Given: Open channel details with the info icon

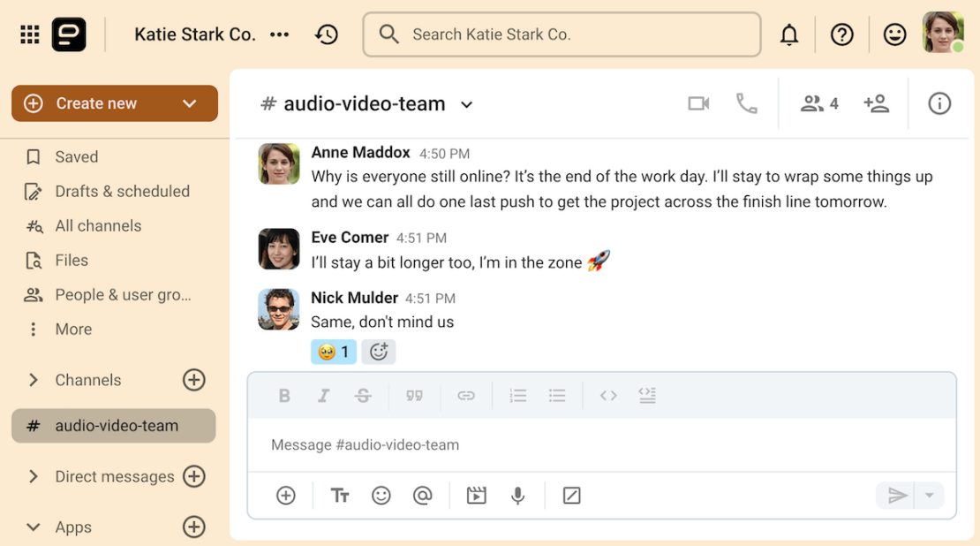Looking at the screenshot, I should pos(939,103).
